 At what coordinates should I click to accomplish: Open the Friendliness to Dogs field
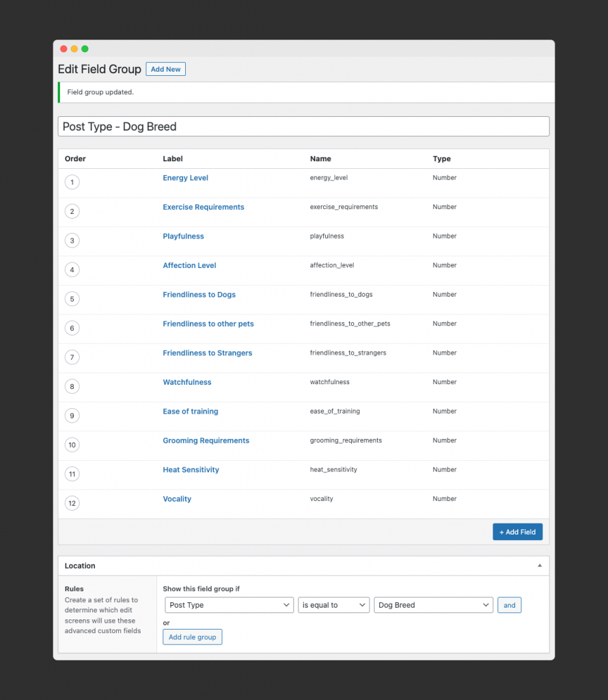click(x=199, y=295)
